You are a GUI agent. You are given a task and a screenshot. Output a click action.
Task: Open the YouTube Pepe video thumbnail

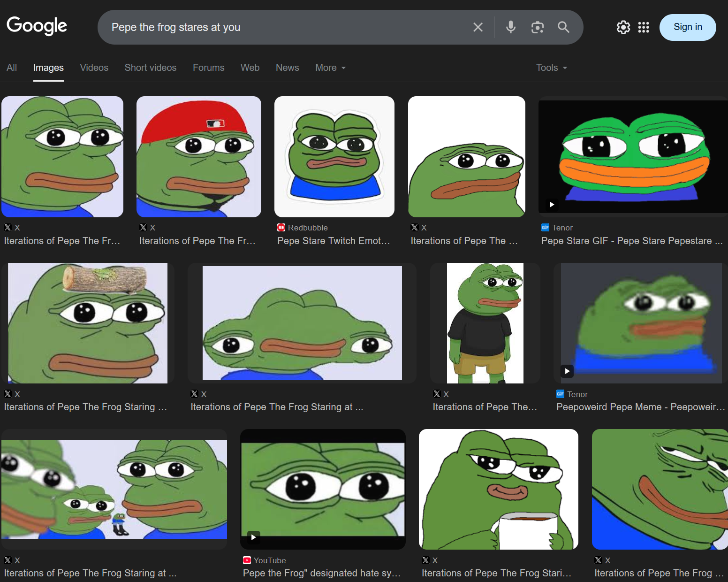323,489
